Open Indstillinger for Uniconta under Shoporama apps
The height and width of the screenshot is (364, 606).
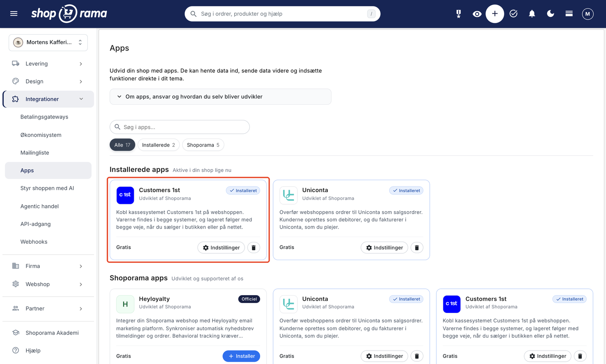(384, 356)
